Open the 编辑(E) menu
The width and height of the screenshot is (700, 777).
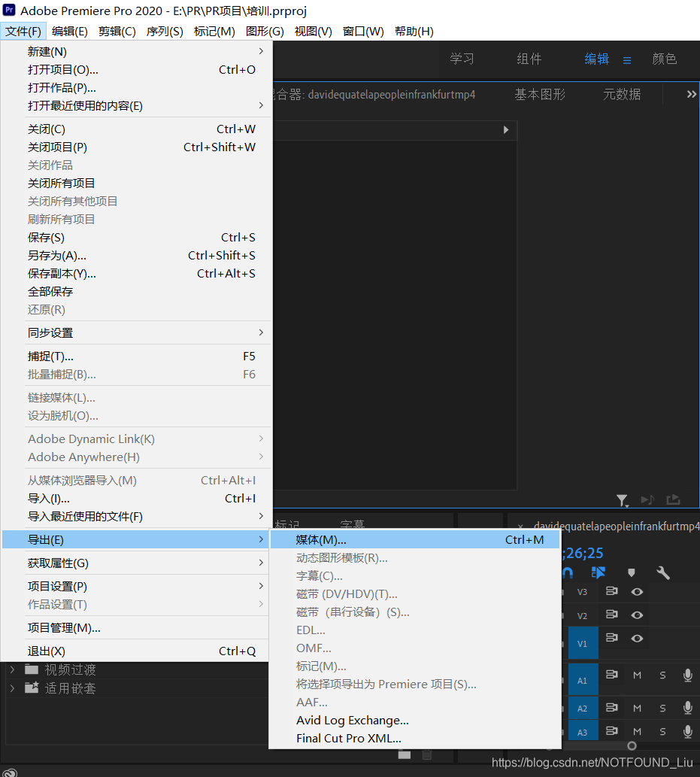70,32
